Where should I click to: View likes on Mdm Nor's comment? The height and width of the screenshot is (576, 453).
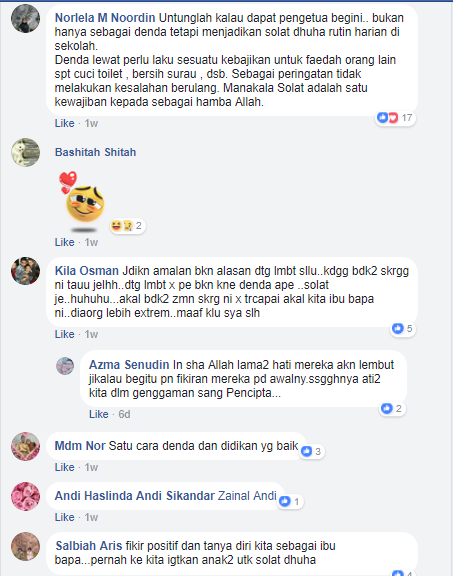coord(312,451)
